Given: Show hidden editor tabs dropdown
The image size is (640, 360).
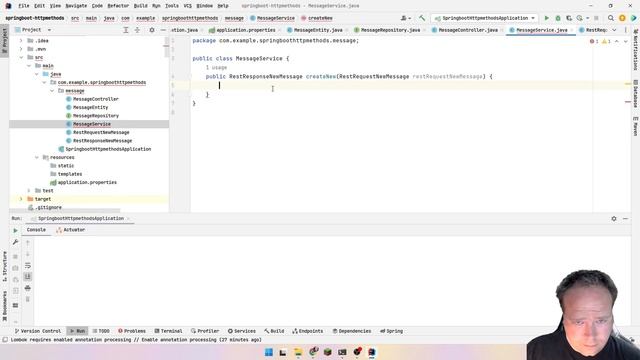Looking at the screenshot, I should pyautogui.click(x=614, y=30).
